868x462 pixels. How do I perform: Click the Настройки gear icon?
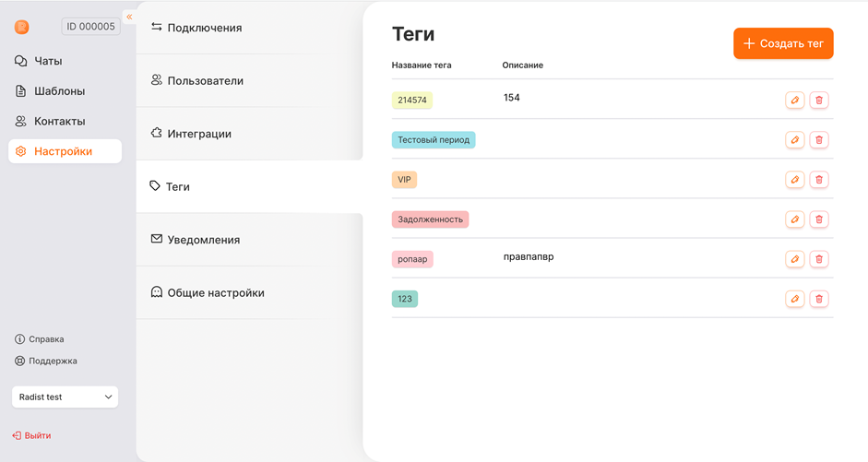pyautogui.click(x=20, y=151)
